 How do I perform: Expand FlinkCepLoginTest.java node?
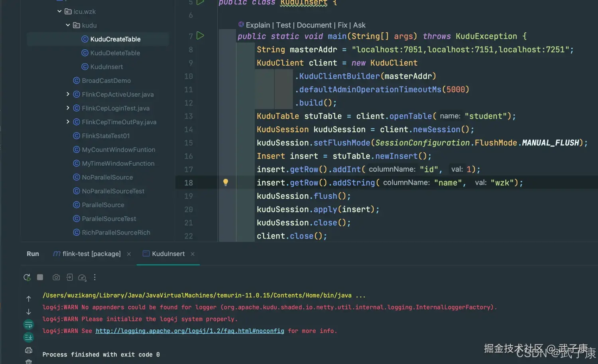coord(68,108)
